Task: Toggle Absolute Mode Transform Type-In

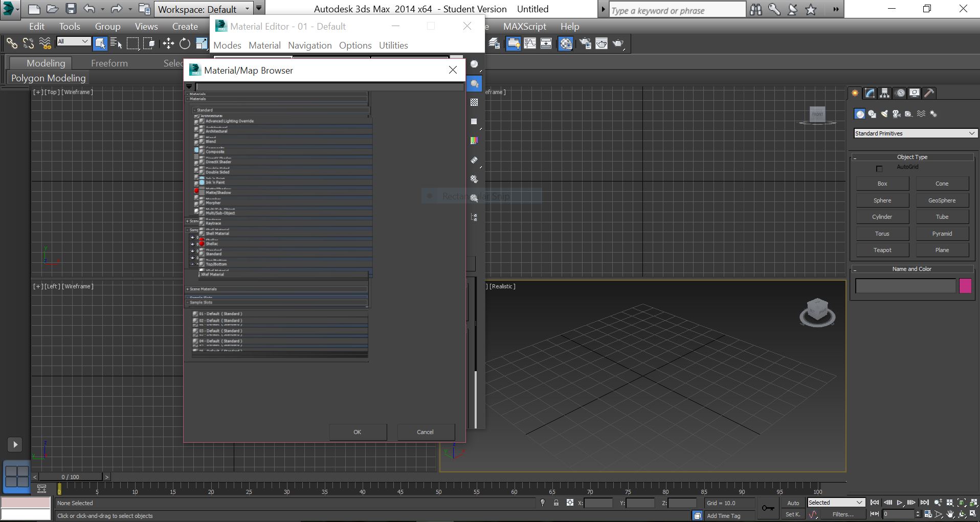Action: (570, 503)
